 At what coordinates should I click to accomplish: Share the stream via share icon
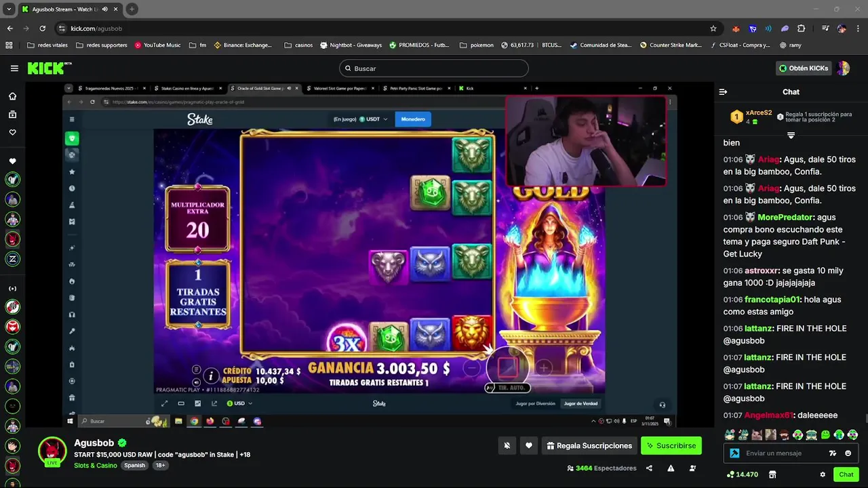click(x=649, y=468)
